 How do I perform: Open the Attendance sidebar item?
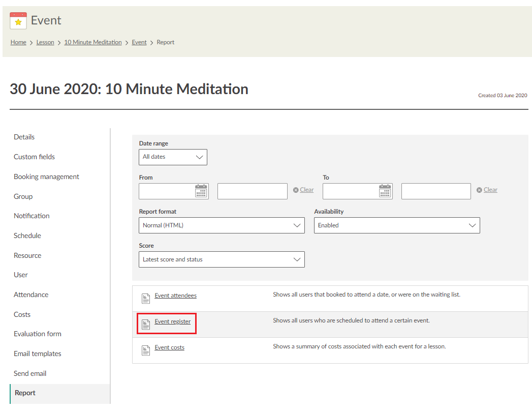click(31, 295)
